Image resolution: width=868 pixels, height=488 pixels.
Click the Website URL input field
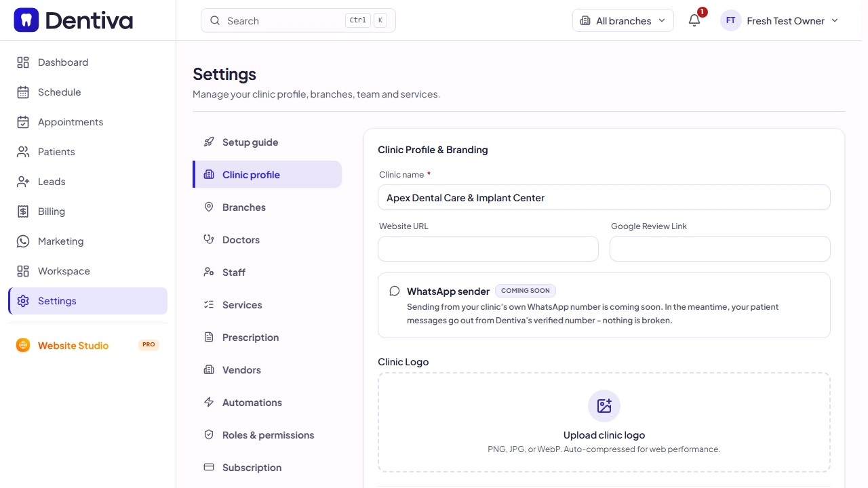488,249
